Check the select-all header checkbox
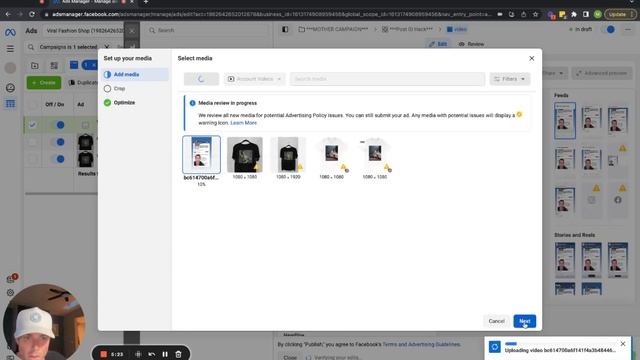The width and height of the screenshot is (640, 360). (x=33, y=104)
